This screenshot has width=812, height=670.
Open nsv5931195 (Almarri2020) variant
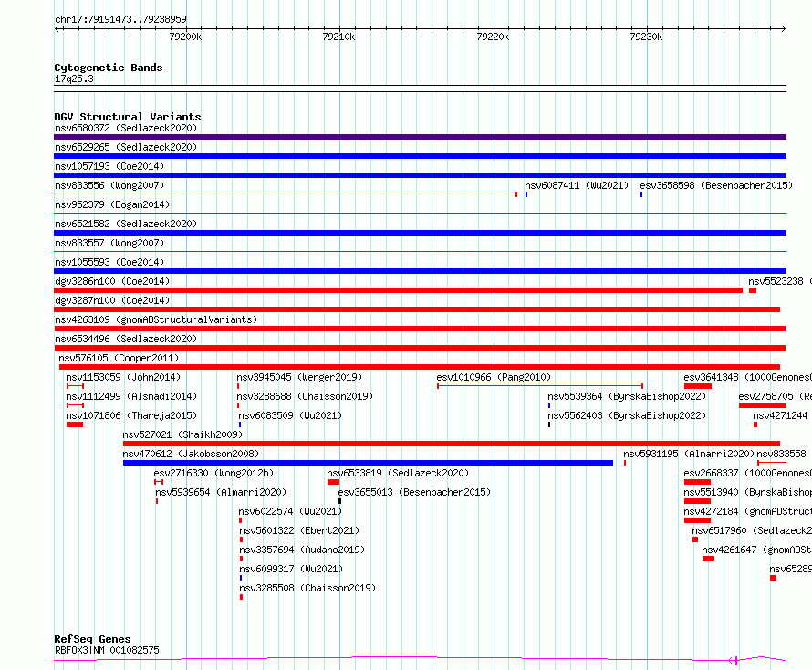point(689,454)
